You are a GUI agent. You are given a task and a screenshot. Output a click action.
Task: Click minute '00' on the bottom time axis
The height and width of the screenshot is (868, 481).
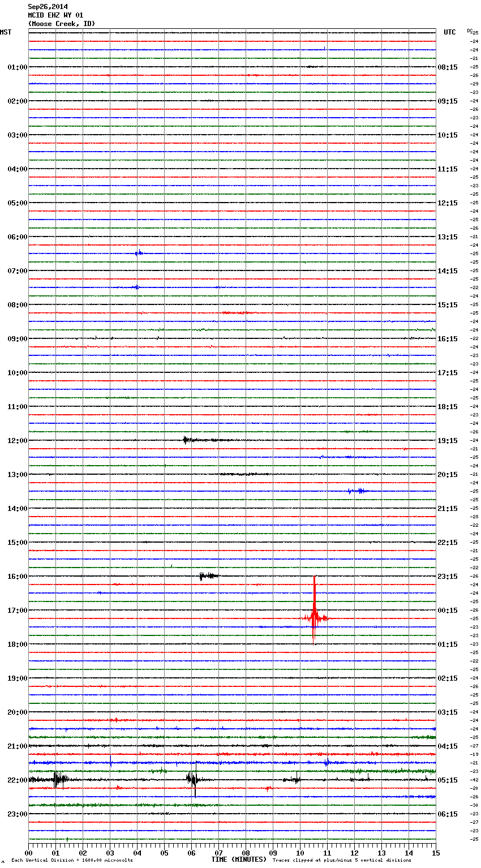coord(29,853)
